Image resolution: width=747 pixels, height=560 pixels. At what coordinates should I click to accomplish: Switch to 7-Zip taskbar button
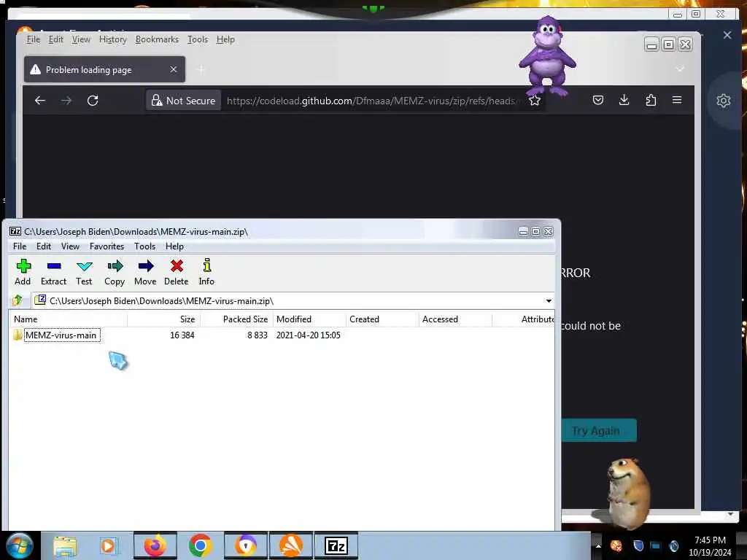pos(336,545)
